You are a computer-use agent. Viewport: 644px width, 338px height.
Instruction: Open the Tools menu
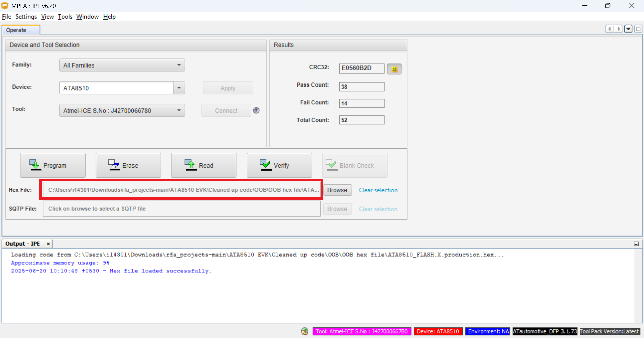(65, 17)
